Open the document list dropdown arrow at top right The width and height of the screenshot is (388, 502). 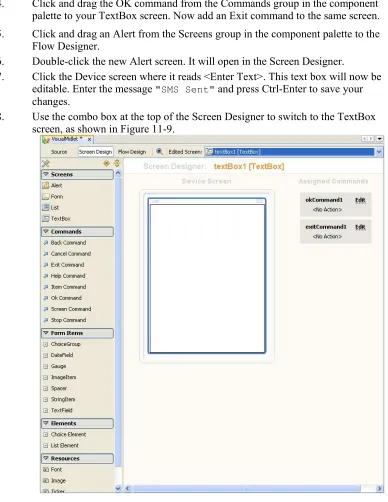(379, 139)
